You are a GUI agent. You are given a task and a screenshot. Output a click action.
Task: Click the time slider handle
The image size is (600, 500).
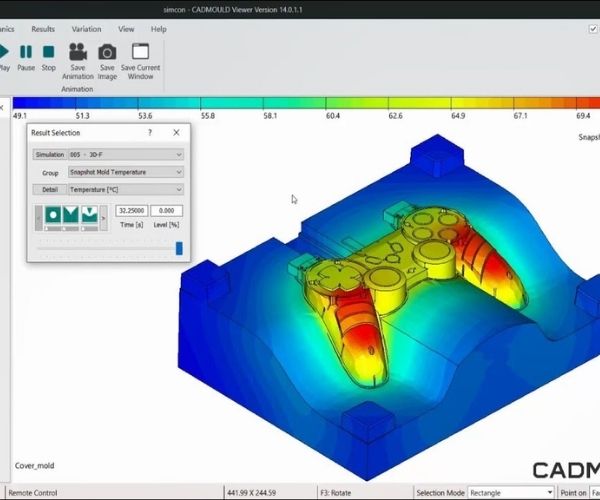tap(179, 248)
